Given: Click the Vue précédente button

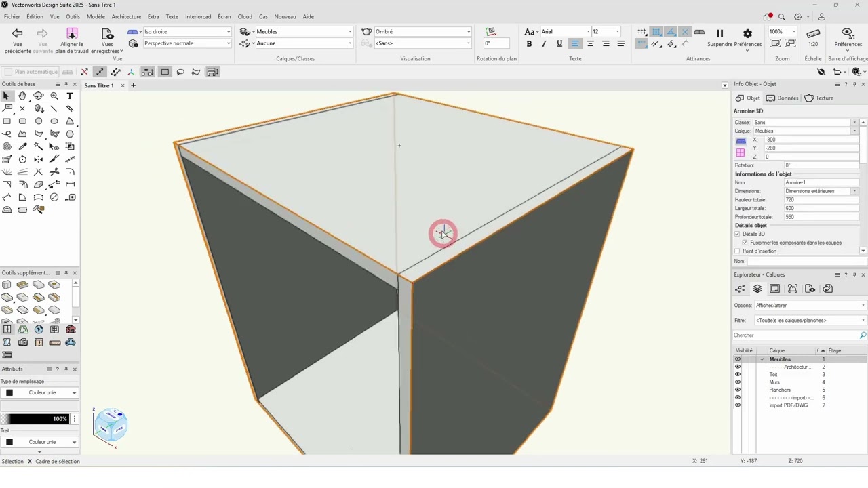Looking at the screenshot, I should point(18,41).
